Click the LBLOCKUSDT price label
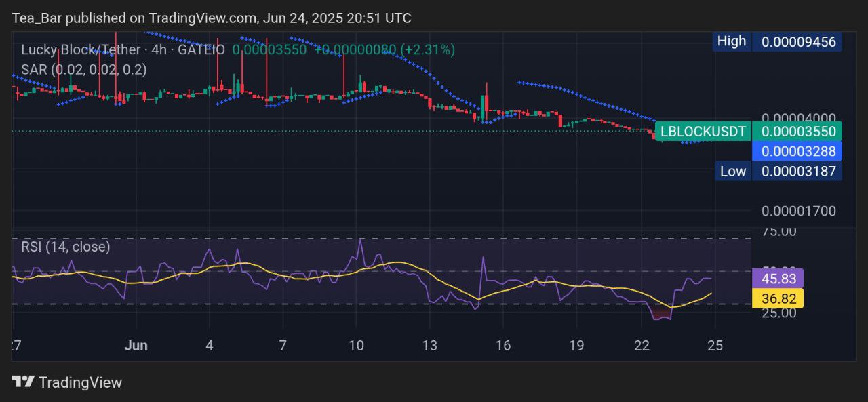 703,132
